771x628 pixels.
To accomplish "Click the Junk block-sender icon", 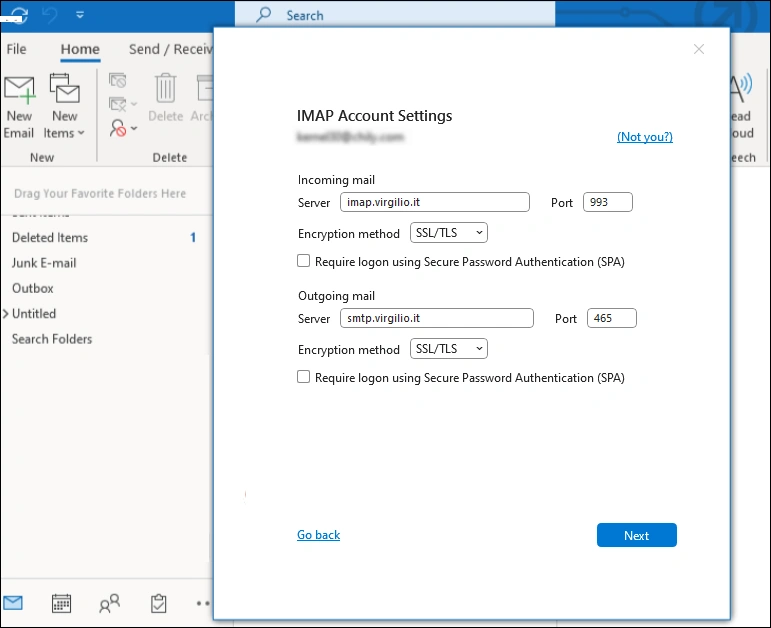I will pos(118,128).
